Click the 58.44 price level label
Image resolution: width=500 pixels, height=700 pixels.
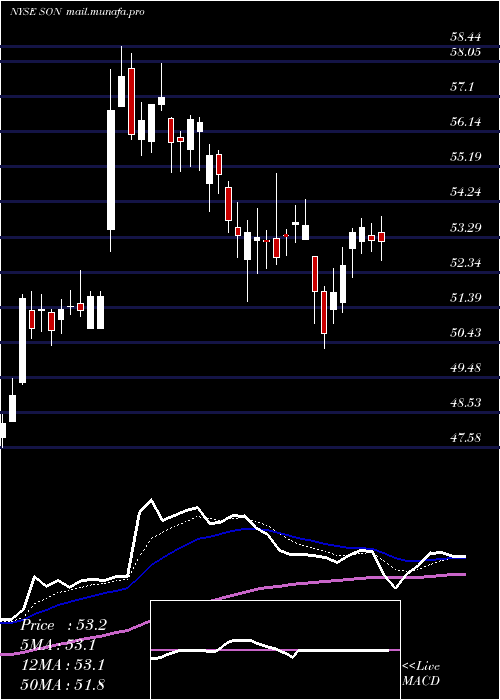click(465, 38)
